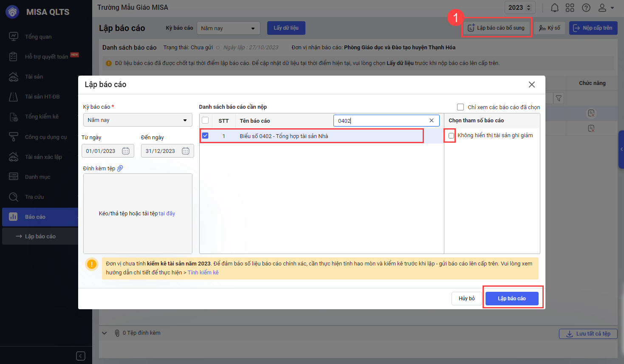Image resolution: width=624 pixels, height=364 pixels.
Task: Open Kỳ báo cáo dropdown in dialog
Action: (x=138, y=120)
